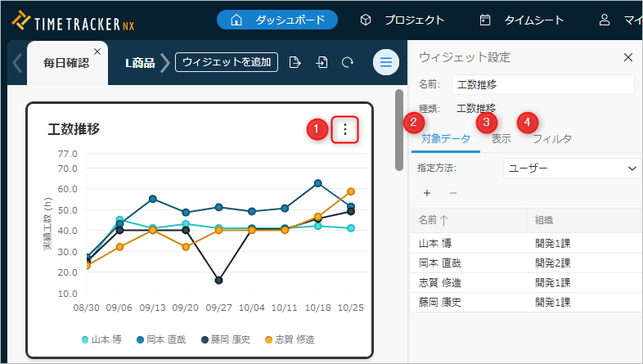Switch to the 表示 tab
This screenshot has width=643, height=364.
tap(501, 139)
